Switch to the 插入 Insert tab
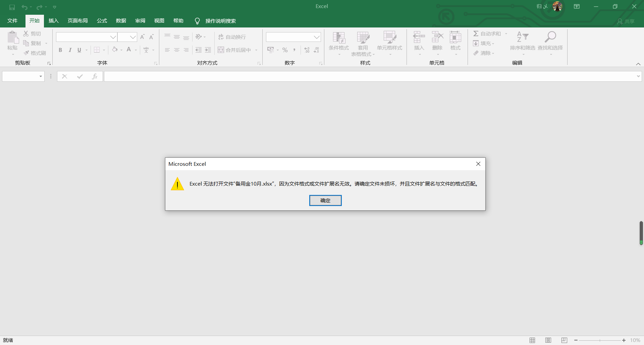 click(54, 21)
